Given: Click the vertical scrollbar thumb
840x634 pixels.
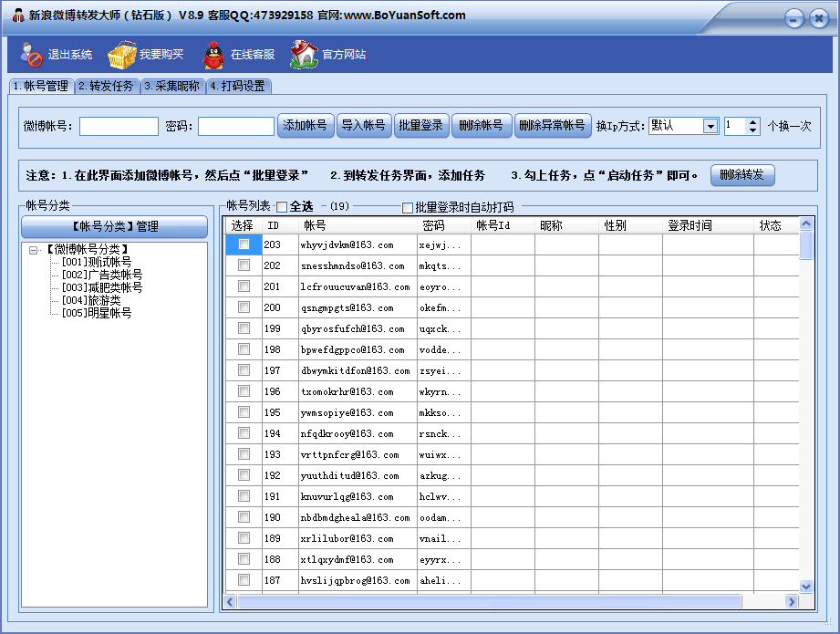Looking at the screenshot, I should coord(805,245).
